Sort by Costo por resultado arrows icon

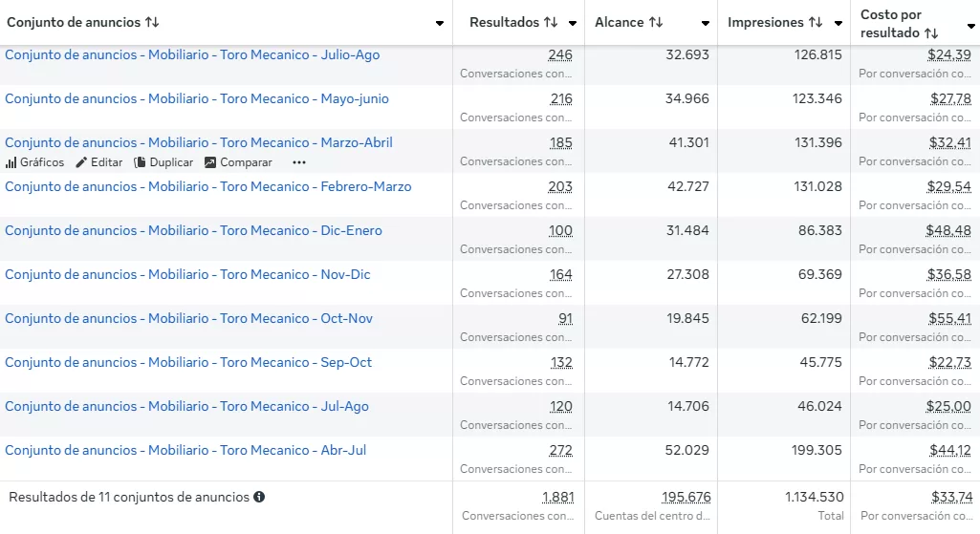pyautogui.click(x=931, y=33)
